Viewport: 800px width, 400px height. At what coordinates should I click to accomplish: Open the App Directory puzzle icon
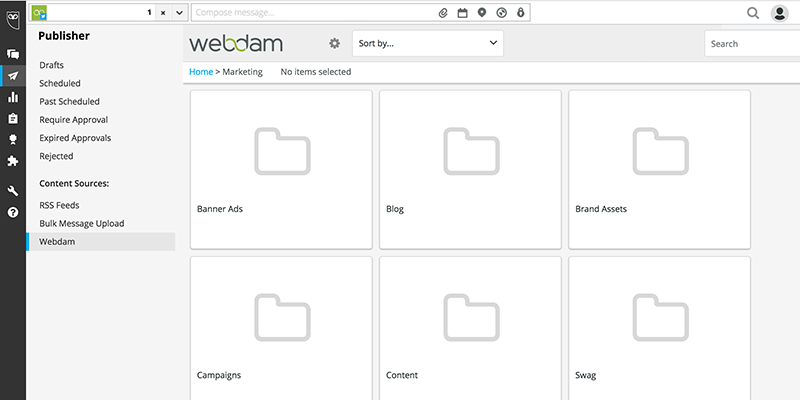point(13,161)
